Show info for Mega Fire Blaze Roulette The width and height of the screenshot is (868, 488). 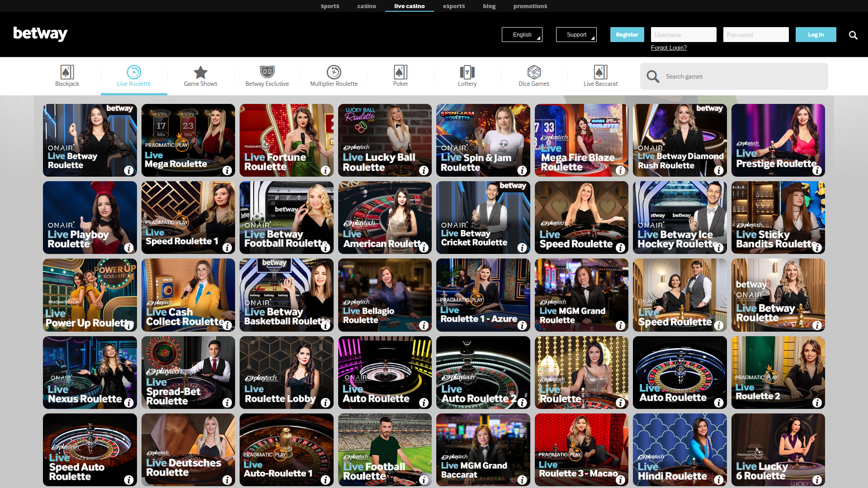click(621, 170)
